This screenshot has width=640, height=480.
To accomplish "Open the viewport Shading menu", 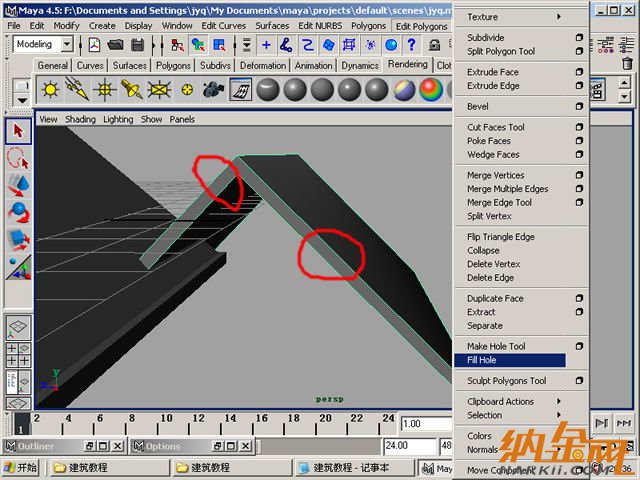I will tap(80, 119).
